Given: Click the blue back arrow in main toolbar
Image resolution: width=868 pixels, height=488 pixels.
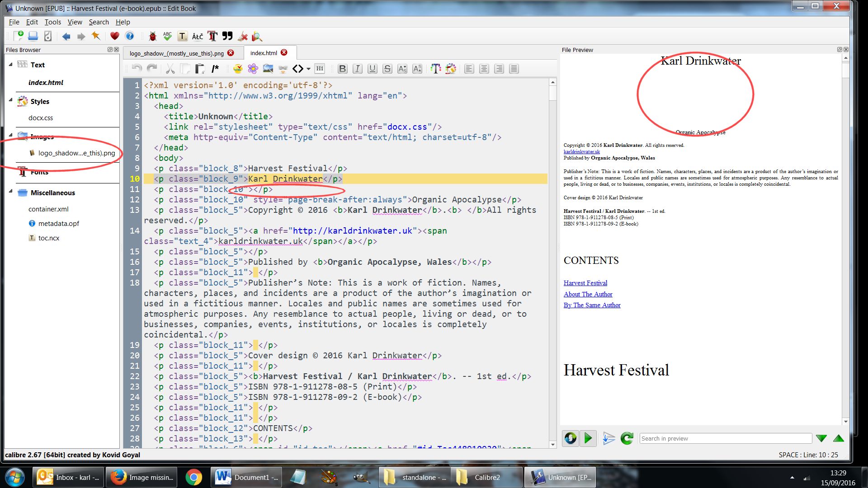Looking at the screenshot, I should tap(66, 37).
